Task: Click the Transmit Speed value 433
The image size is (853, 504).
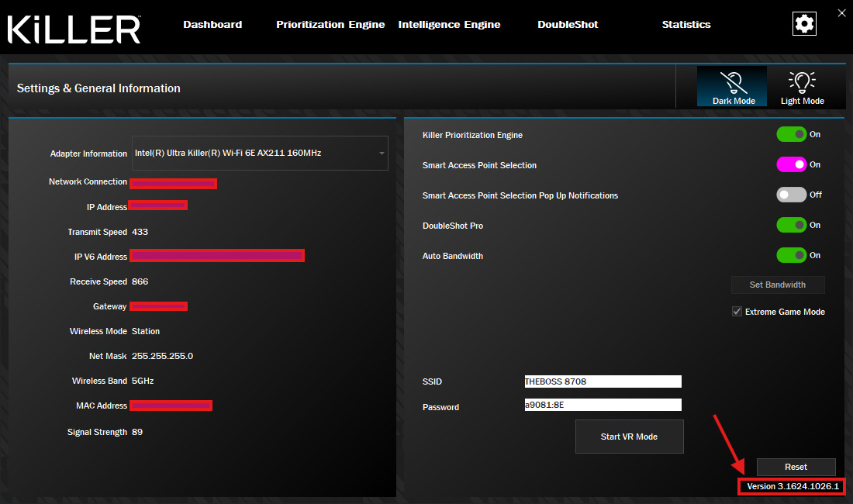Action: [140, 232]
